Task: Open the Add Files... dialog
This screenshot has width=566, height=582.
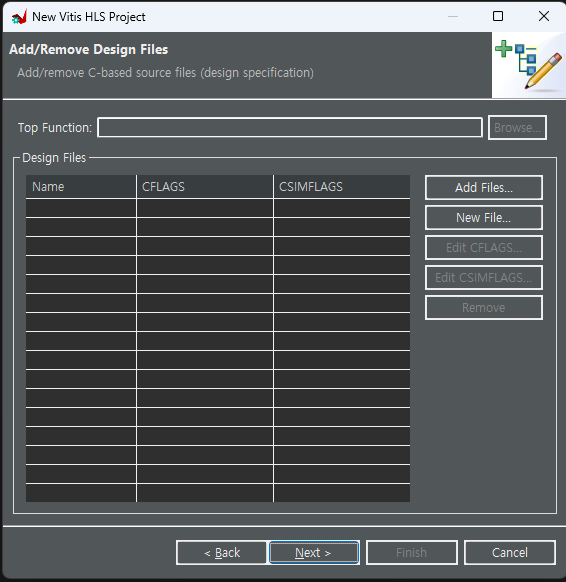Action: coord(484,188)
